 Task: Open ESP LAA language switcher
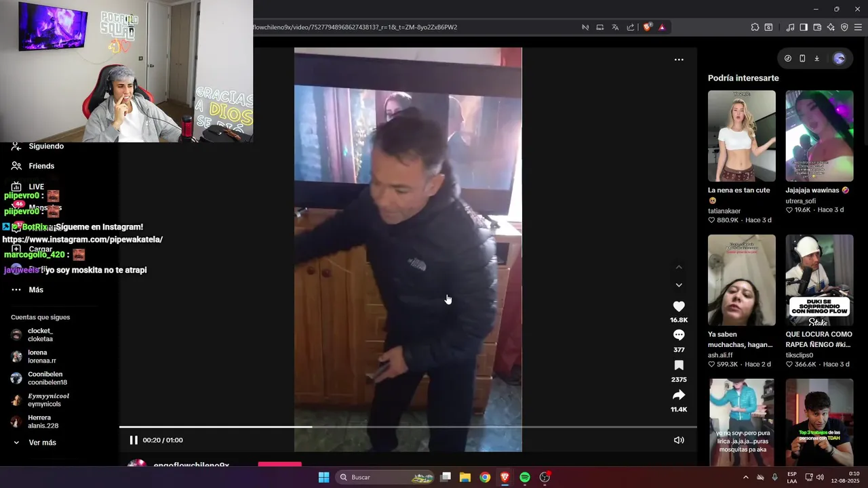(792, 477)
